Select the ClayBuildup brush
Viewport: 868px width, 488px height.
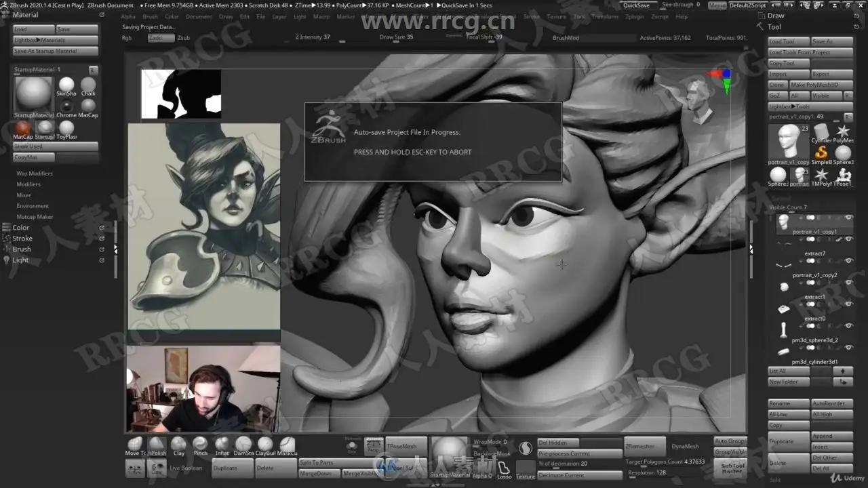pyautogui.click(x=265, y=445)
